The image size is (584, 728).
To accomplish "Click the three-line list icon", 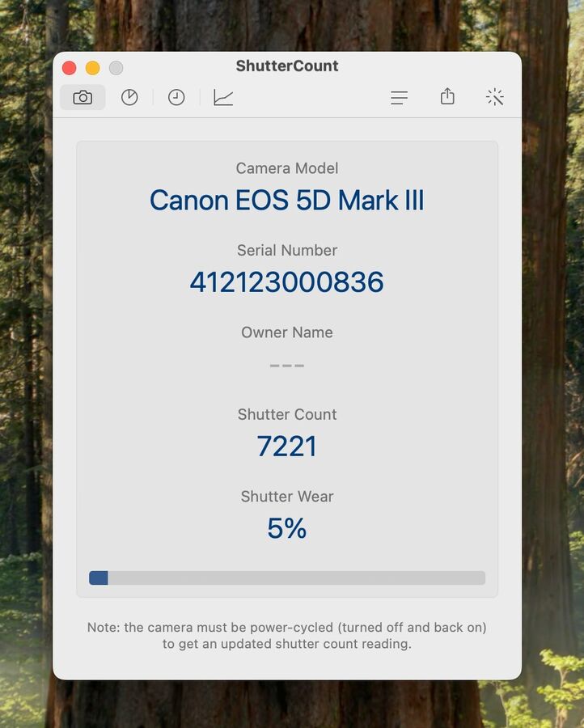I will pyautogui.click(x=399, y=98).
